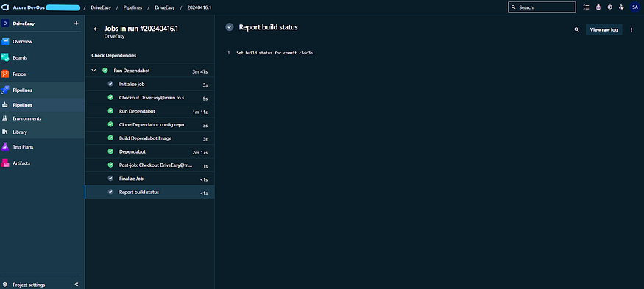Click the Project settings gear icon

(x=5, y=285)
